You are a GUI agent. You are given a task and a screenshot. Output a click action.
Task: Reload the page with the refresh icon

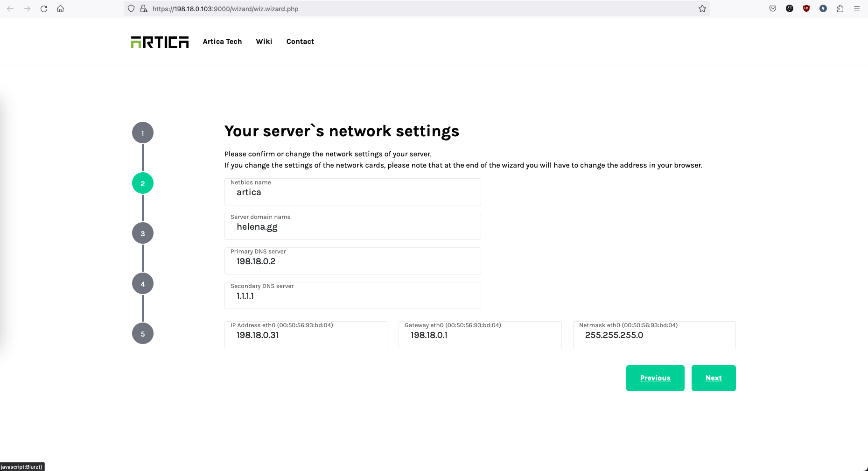point(44,9)
